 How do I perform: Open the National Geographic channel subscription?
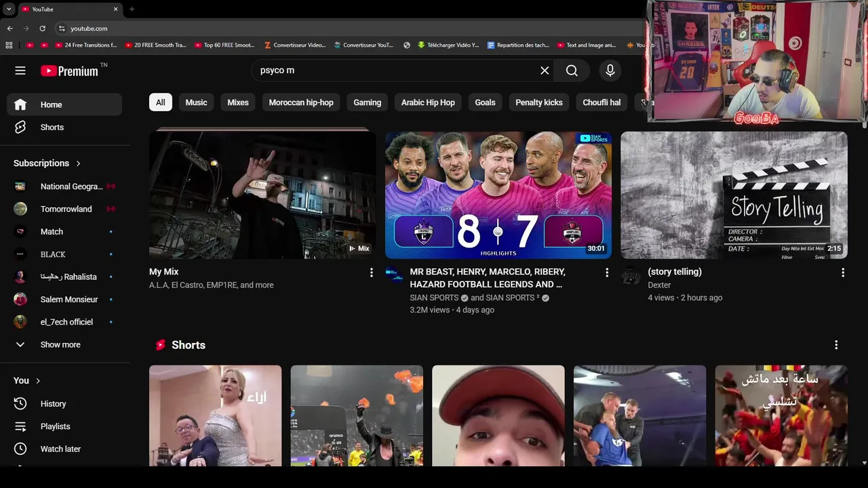point(64,186)
